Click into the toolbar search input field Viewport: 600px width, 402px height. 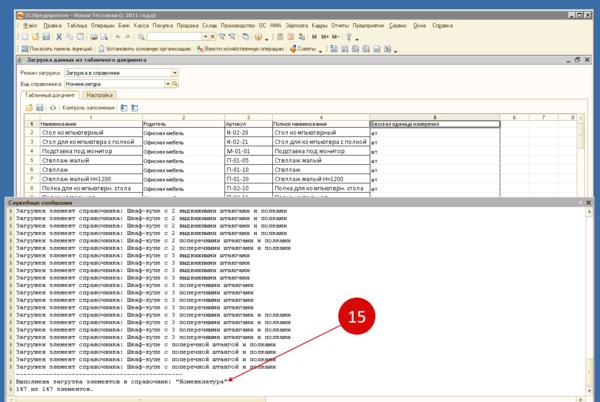175,37
